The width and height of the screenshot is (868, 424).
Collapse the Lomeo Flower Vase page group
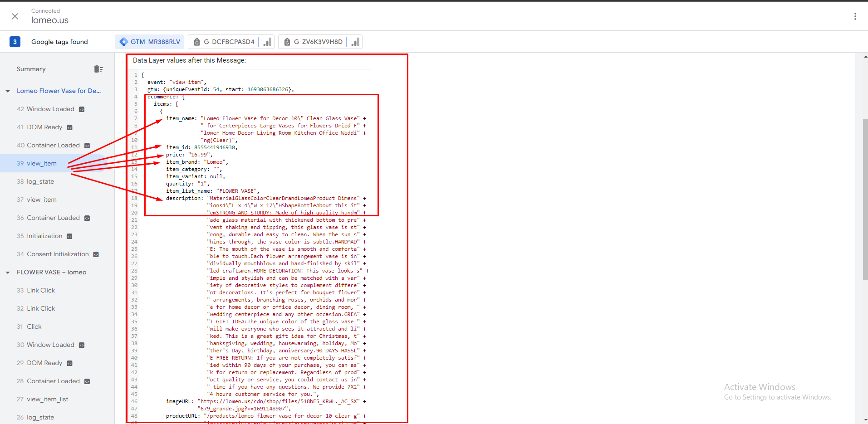[8, 91]
